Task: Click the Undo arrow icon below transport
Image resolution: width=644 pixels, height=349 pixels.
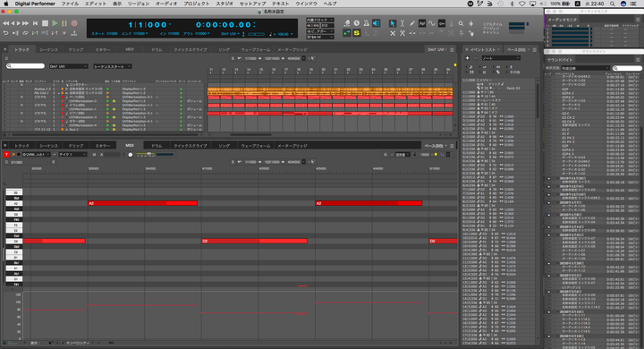Action: [5, 33]
